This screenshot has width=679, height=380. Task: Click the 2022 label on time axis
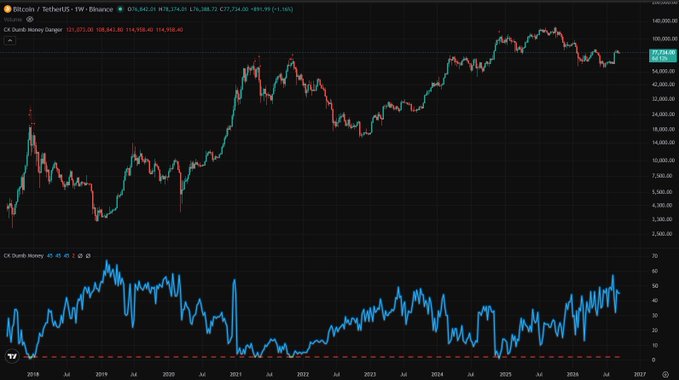(303, 374)
